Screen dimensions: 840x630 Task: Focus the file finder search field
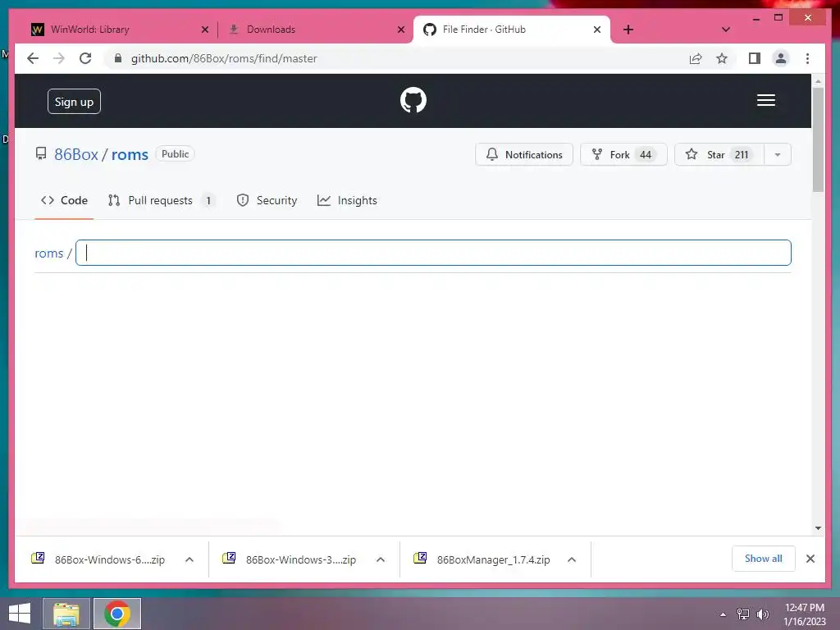(x=433, y=253)
